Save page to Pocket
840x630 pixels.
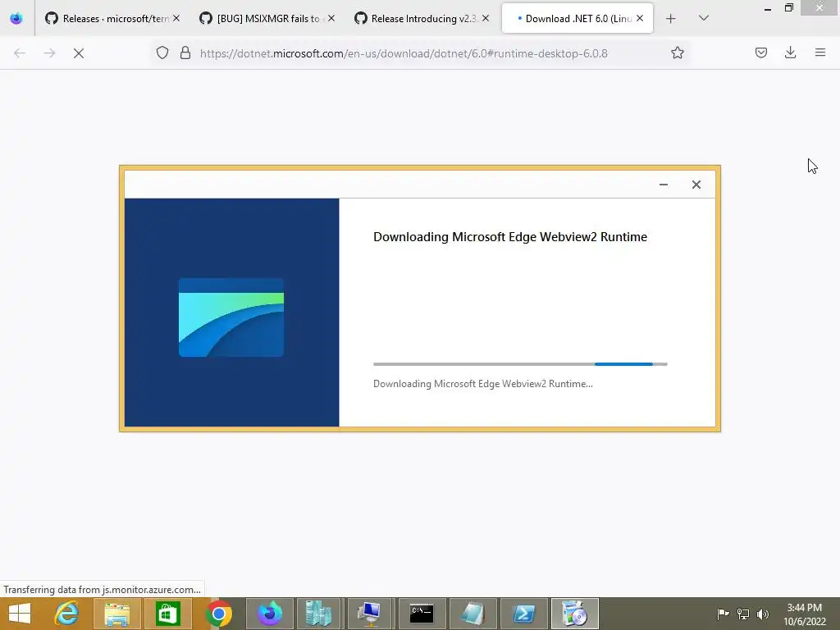click(761, 52)
